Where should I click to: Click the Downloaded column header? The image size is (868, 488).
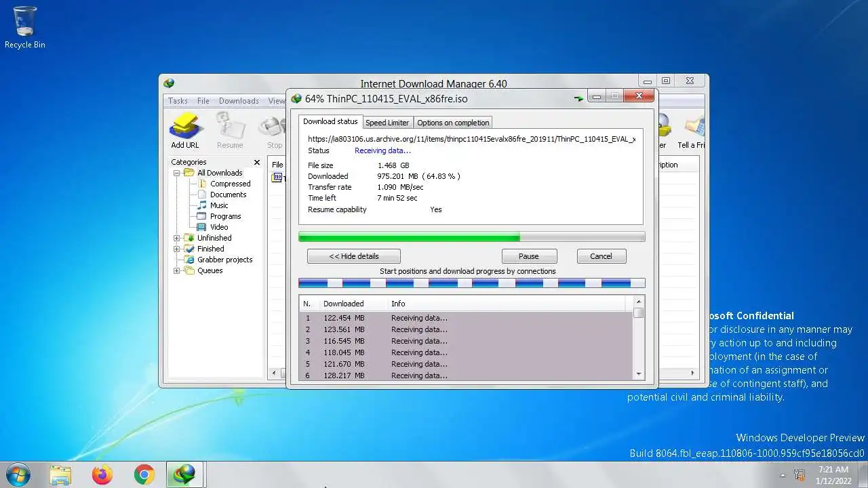pos(353,304)
